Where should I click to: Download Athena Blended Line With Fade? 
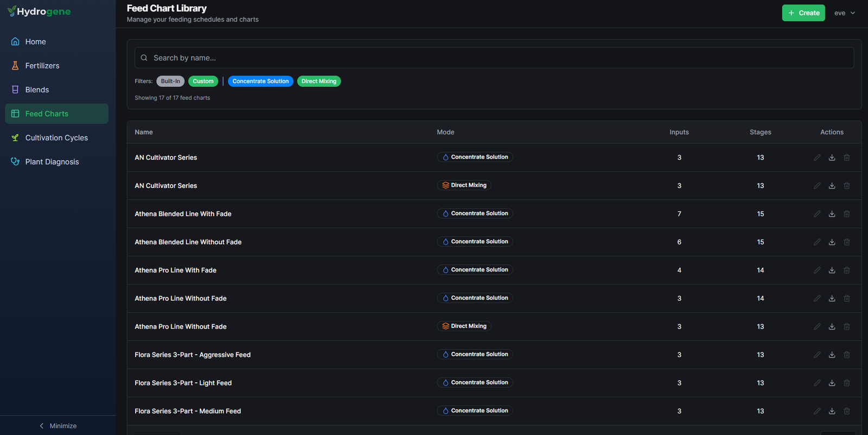click(x=832, y=214)
